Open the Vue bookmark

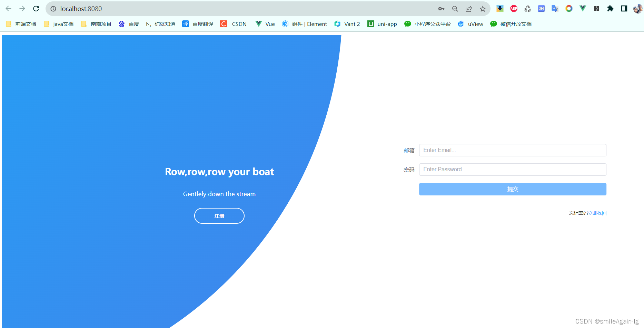265,24
